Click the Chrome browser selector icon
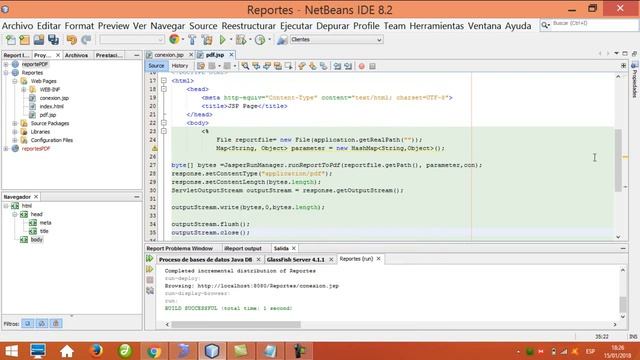The image size is (640, 360). click(x=174, y=39)
